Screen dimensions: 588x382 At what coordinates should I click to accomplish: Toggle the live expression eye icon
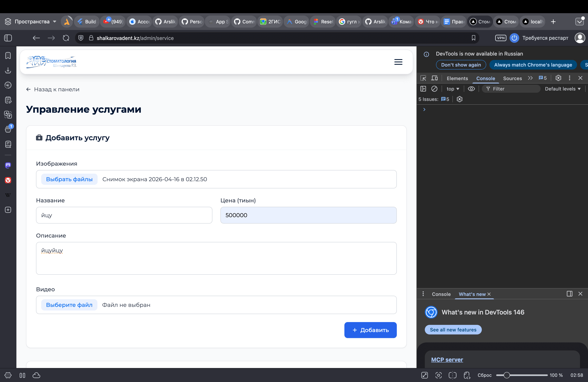471,89
